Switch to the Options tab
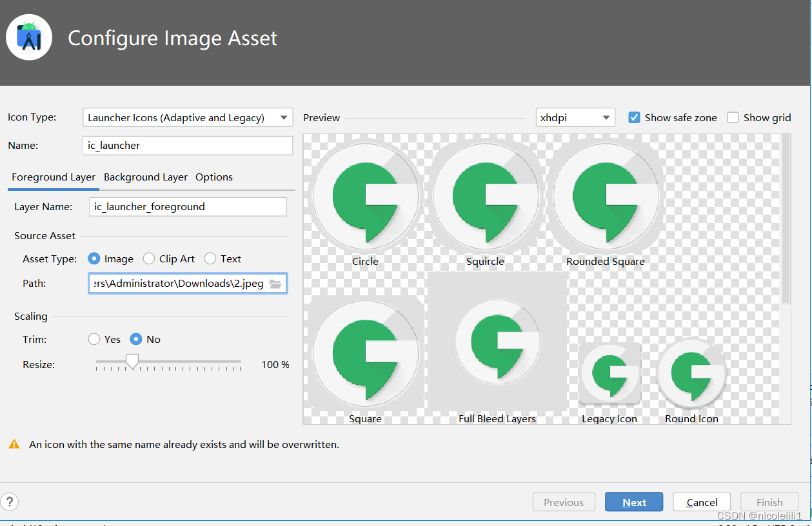The width and height of the screenshot is (812, 526). point(214,177)
